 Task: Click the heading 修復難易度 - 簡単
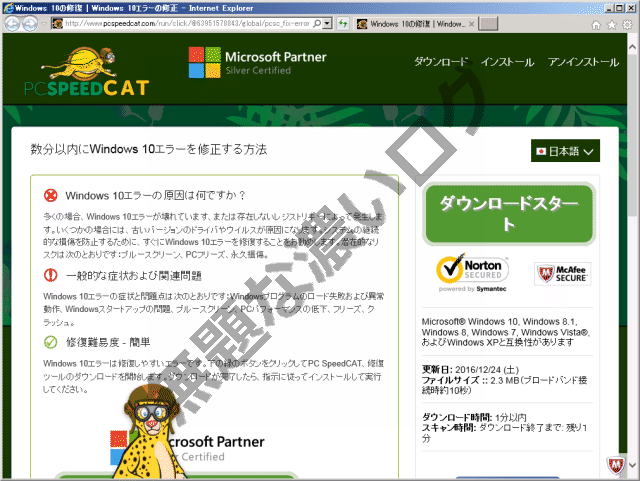[108, 342]
